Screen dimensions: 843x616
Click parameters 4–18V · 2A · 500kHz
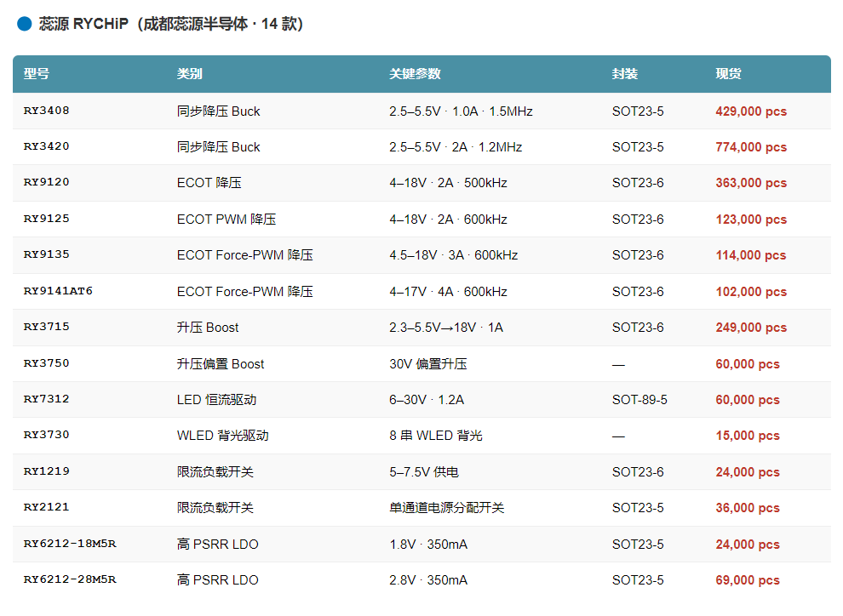click(x=449, y=183)
